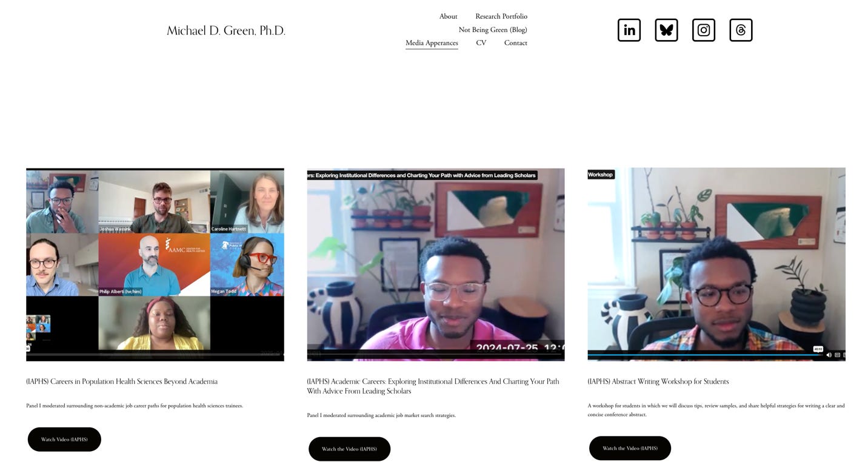Click the academic careers video thumbnail

[x=435, y=264]
